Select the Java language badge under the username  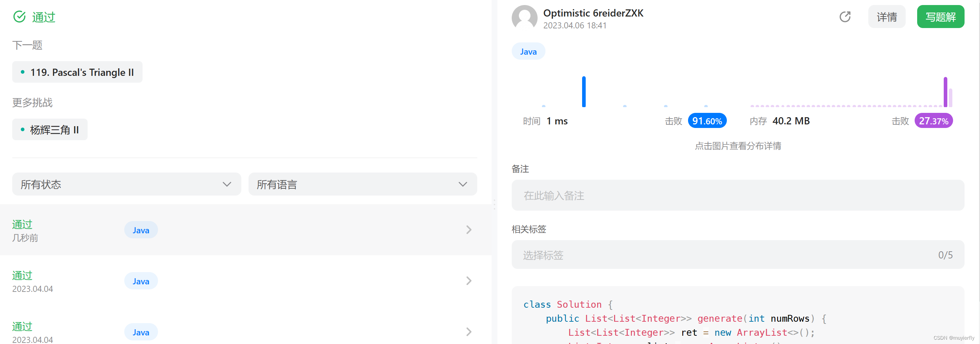(x=528, y=51)
